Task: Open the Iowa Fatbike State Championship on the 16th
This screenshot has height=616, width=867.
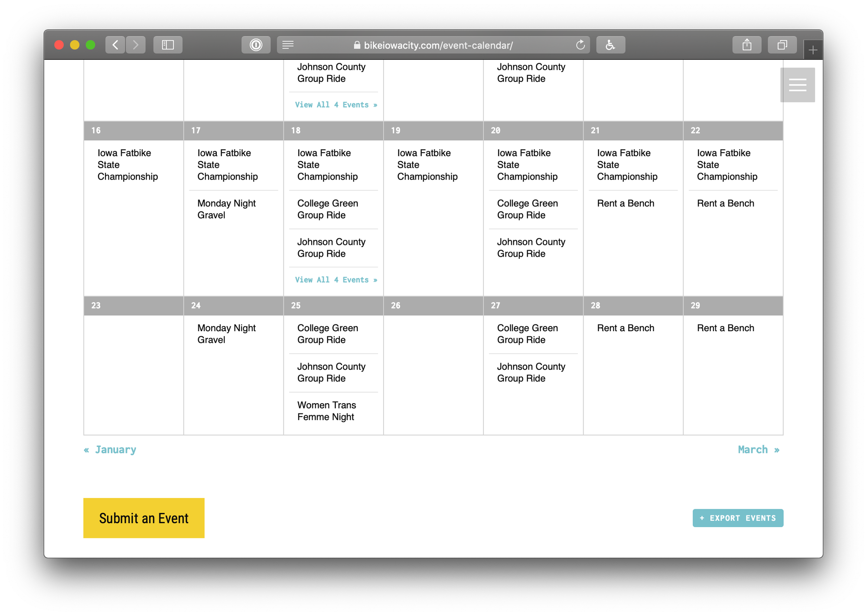Action: tap(128, 165)
